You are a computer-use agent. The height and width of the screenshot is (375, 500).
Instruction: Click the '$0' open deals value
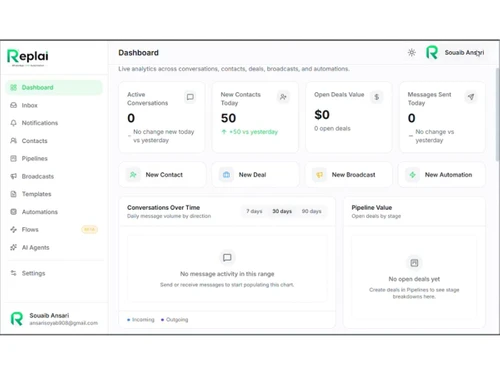tap(322, 115)
